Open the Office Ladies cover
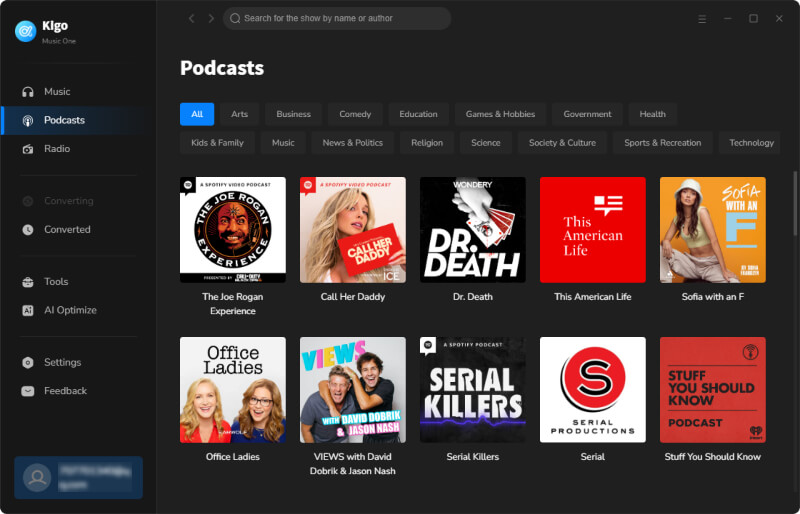Viewport: 800px width, 514px height. (233, 390)
